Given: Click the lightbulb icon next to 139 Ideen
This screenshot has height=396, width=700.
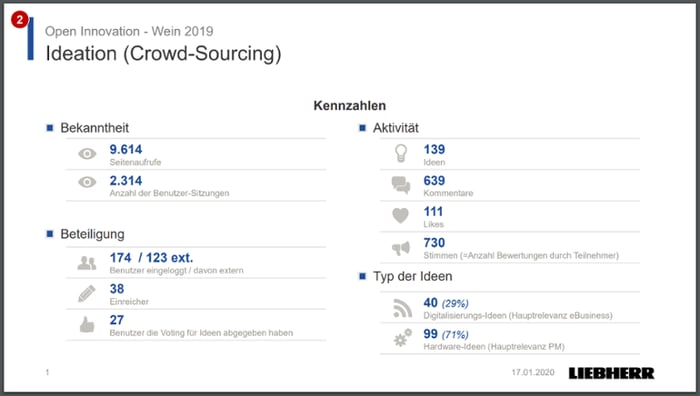Looking at the screenshot, I should pos(401,153).
